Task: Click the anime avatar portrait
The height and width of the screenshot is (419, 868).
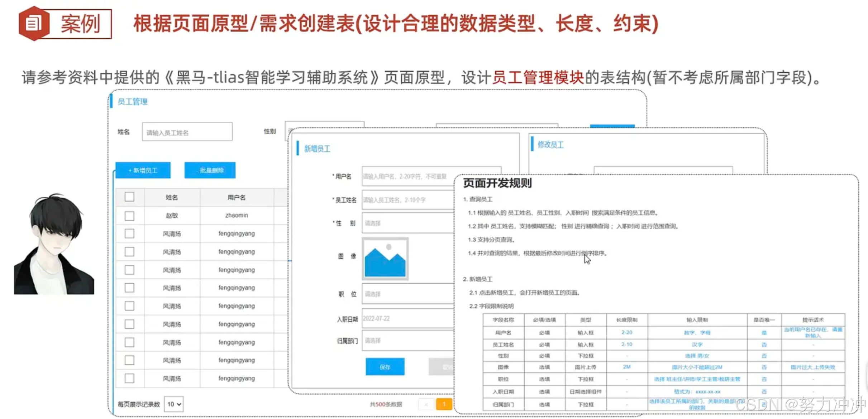Action: coord(54,244)
